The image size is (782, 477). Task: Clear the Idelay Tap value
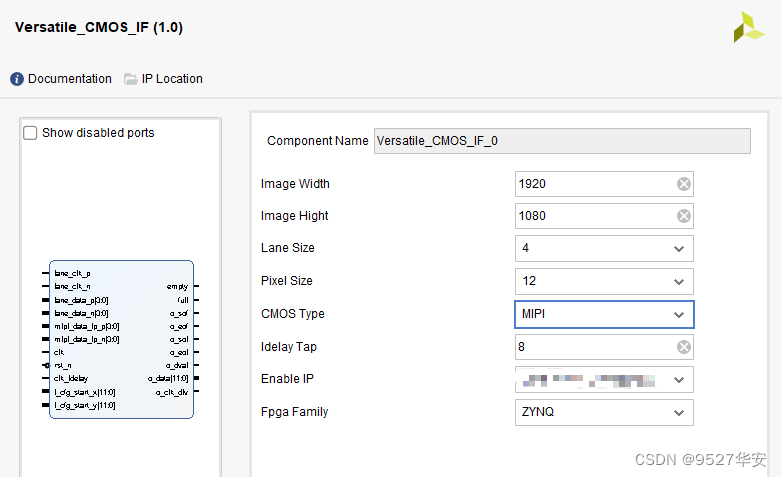click(683, 347)
